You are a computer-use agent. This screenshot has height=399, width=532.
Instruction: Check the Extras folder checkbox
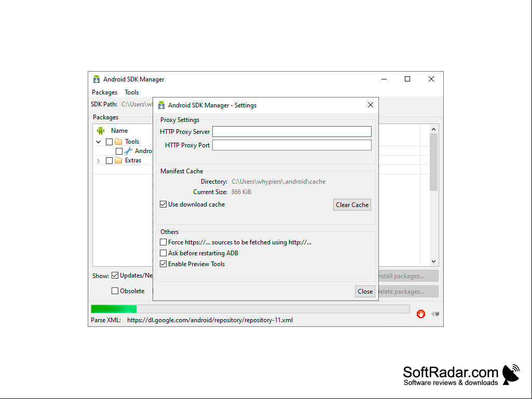pyautogui.click(x=109, y=160)
